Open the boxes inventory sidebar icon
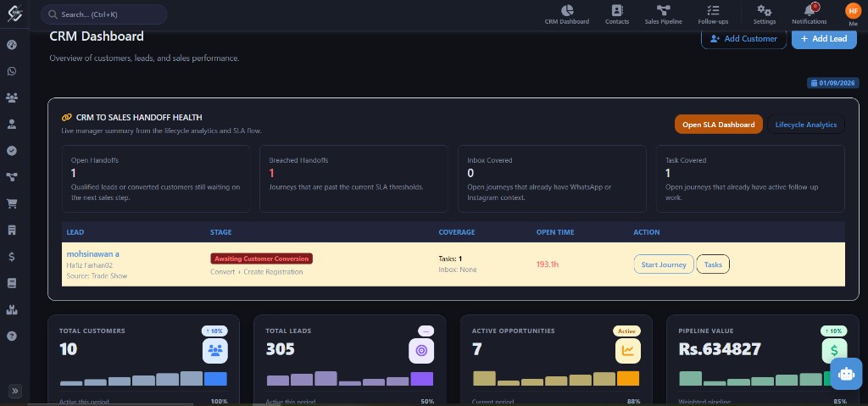The image size is (868, 406). [x=12, y=309]
